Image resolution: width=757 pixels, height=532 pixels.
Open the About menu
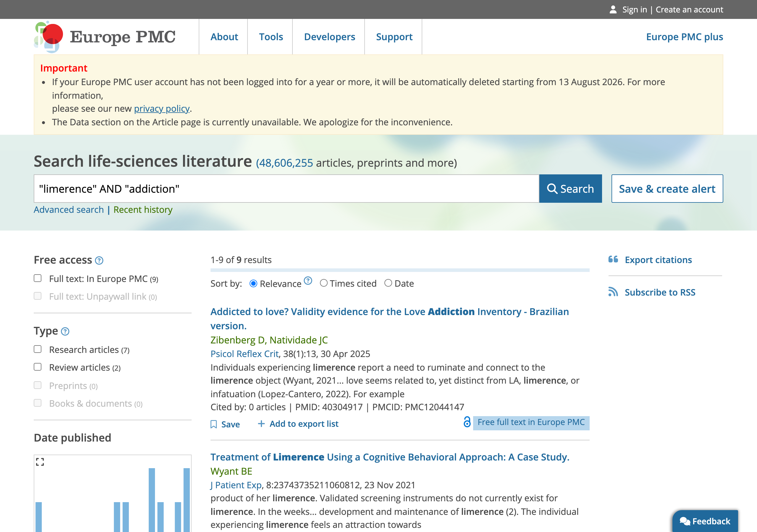[224, 37]
